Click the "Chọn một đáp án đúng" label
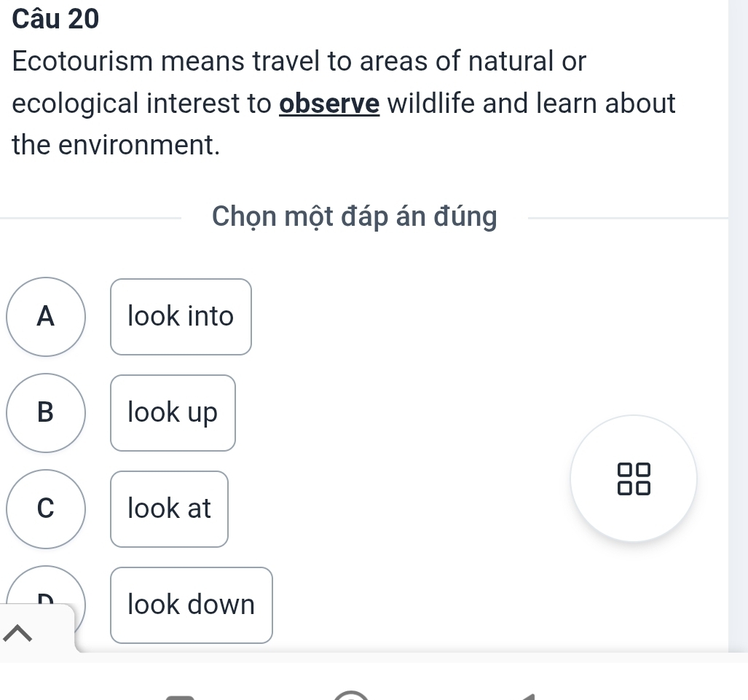This screenshot has height=700, width=748. click(355, 216)
